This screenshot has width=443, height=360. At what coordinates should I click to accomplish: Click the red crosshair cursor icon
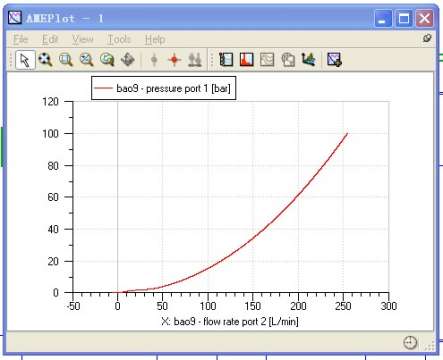(174, 60)
